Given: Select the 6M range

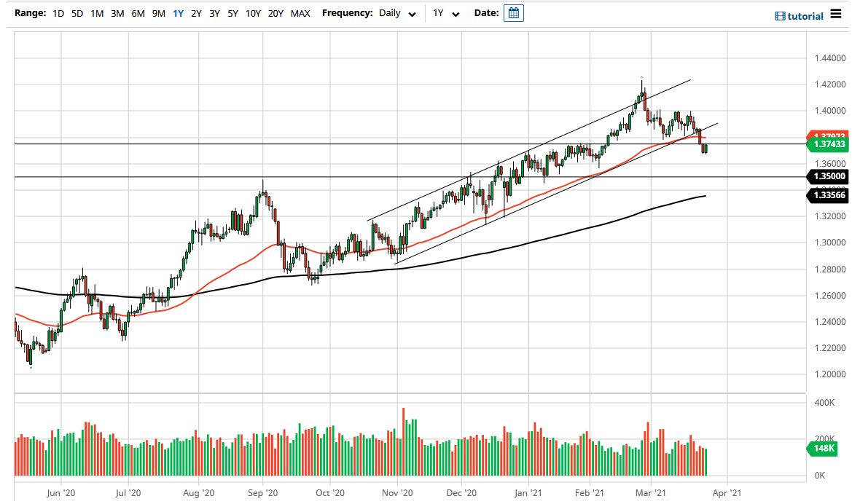Looking at the screenshot, I should (137, 13).
